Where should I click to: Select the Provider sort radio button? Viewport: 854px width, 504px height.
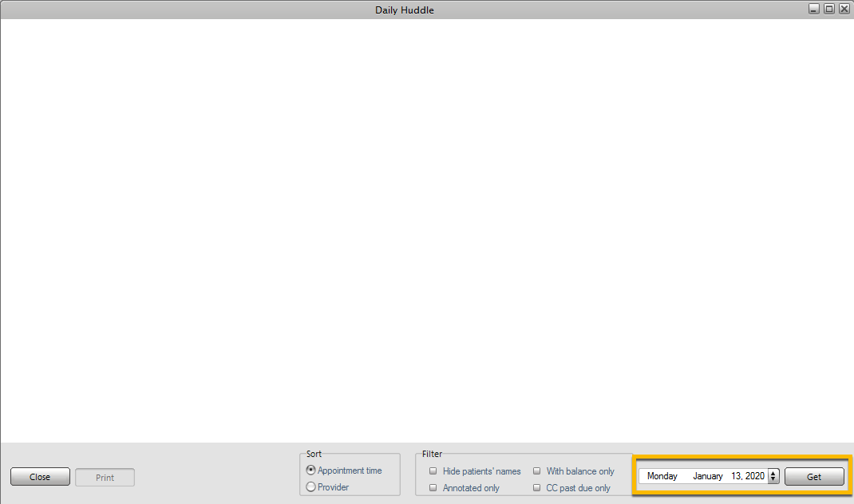tap(311, 487)
